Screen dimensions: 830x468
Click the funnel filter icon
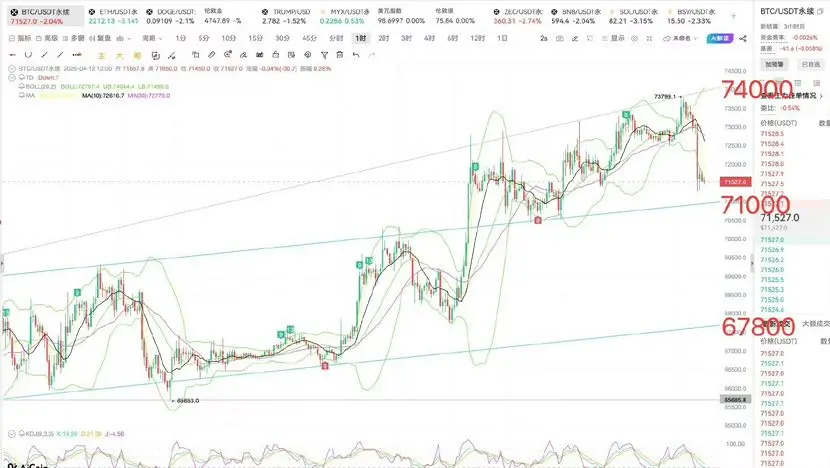324,55
